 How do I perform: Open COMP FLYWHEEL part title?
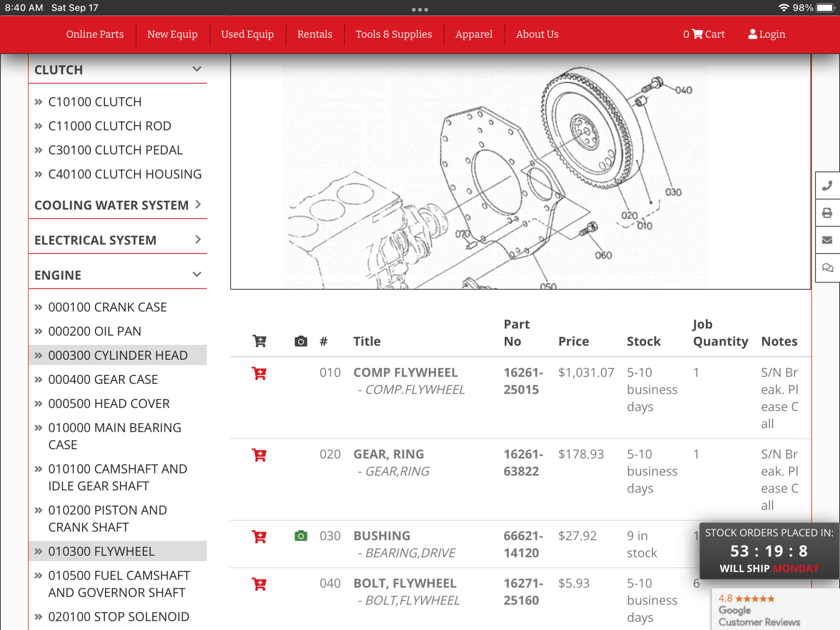tap(406, 372)
